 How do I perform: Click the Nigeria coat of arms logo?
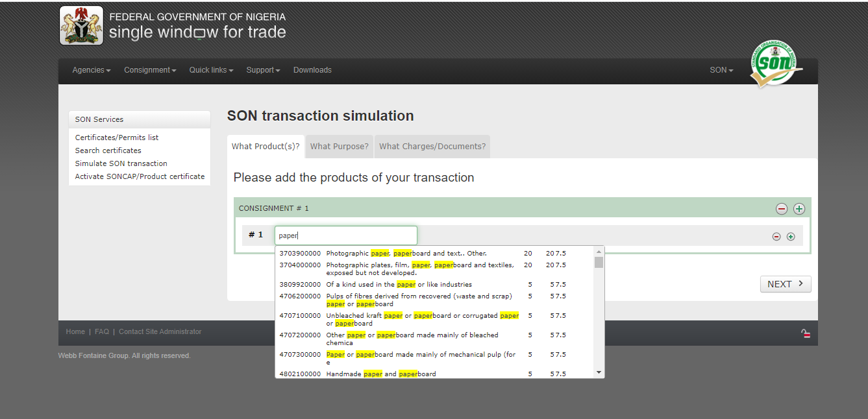pos(81,25)
